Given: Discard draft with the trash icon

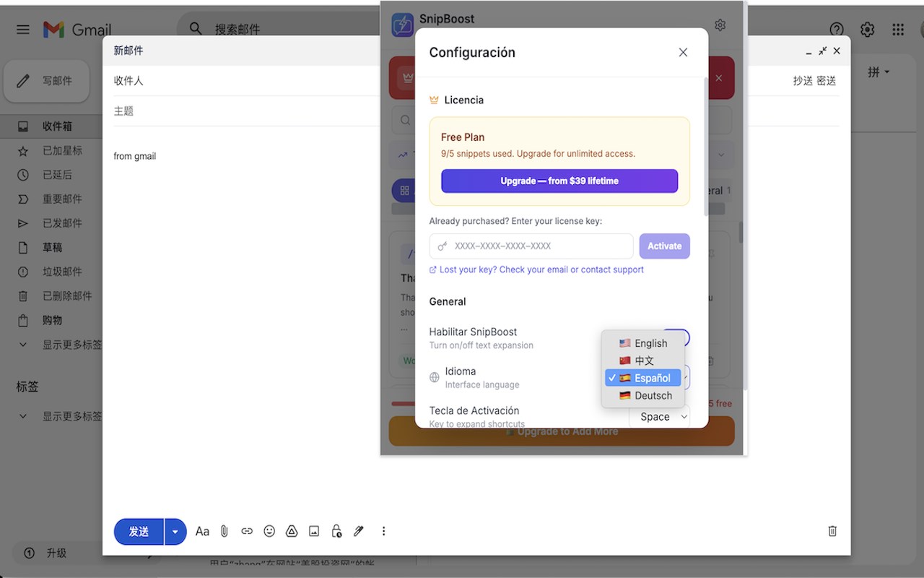Looking at the screenshot, I should coord(832,531).
